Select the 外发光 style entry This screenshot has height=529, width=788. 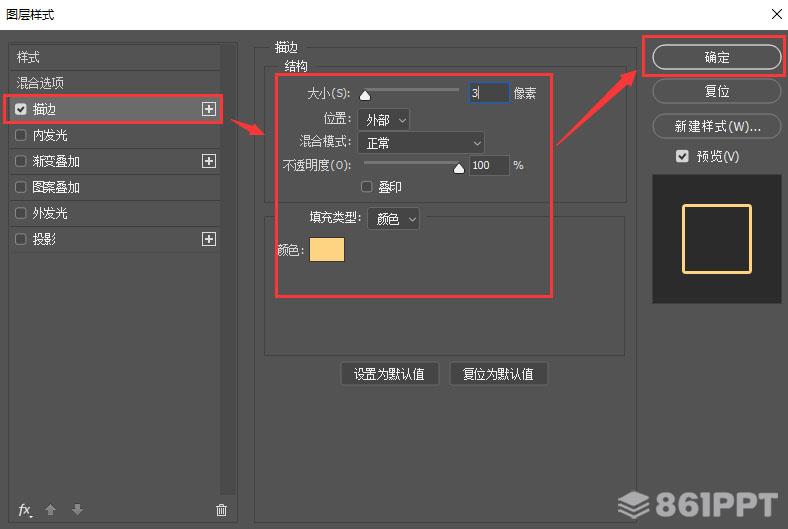pos(115,213)
